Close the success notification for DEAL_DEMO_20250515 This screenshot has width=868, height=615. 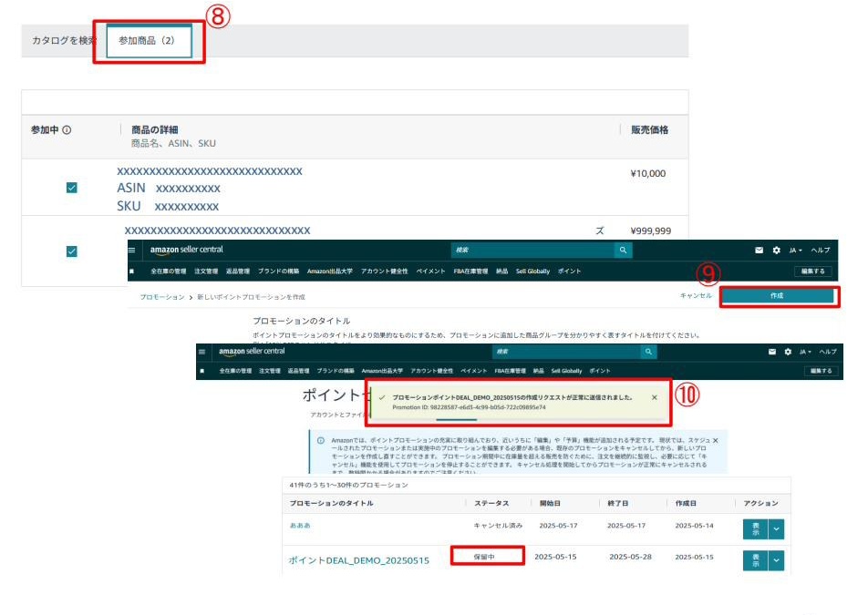click(x=655, y=397)
